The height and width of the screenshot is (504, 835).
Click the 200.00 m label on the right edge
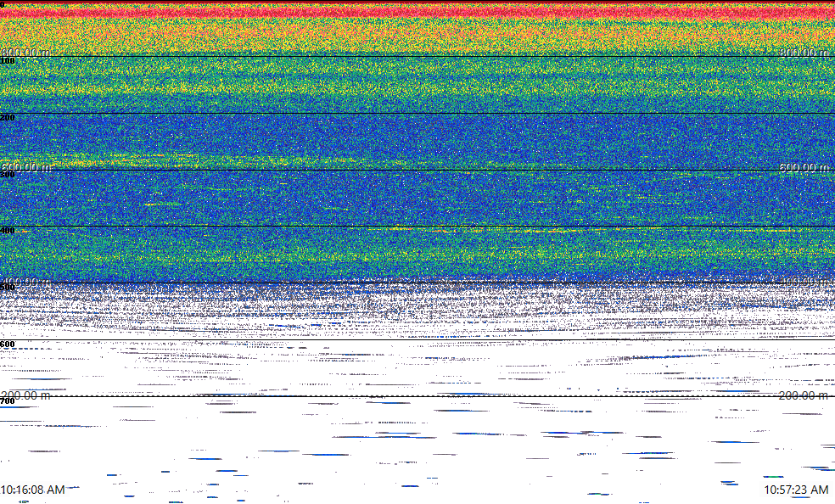tap(804, 395)
